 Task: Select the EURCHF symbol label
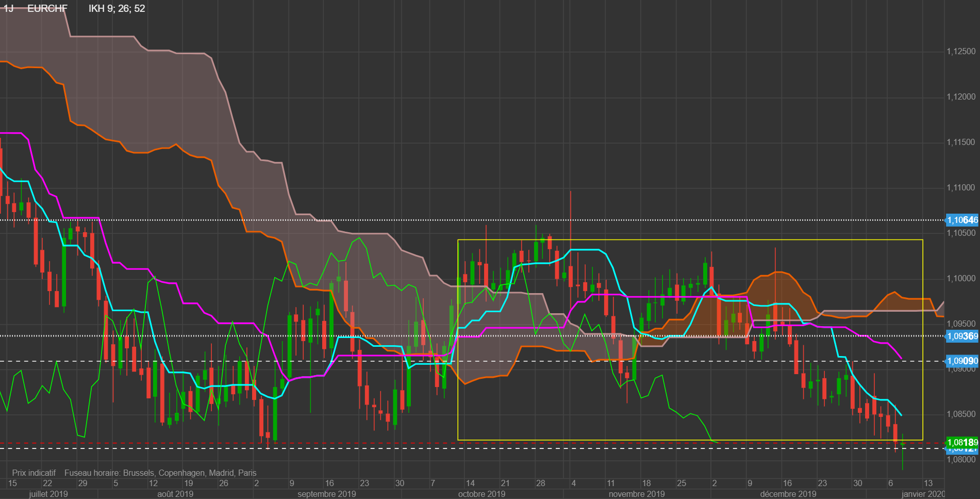(47, 8)
